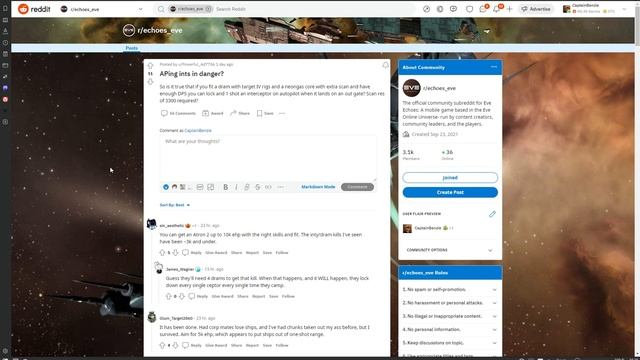This screenshot has height=360, width=640.
Task: Open the r/echoes_eve community dropdown in header
Action: click(102, 9)
